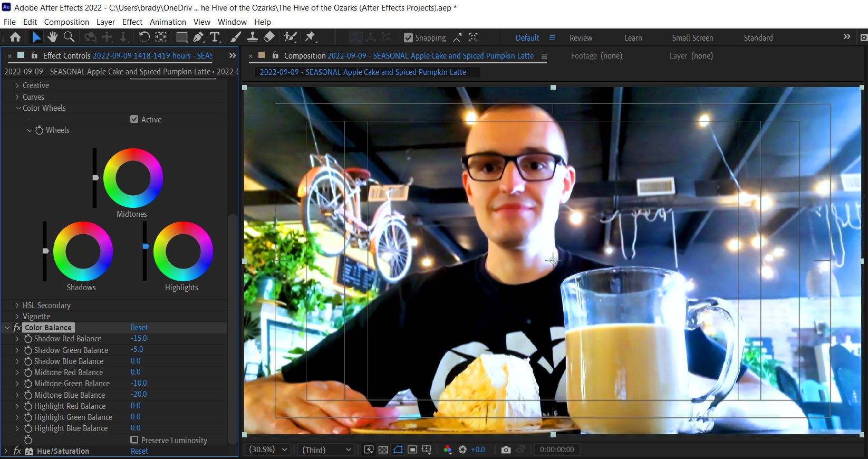Click the Region of Interest icon
Image resolution: width=868 pixels, height=459 pixels.
pyautogui.click(x=412, y=450)
